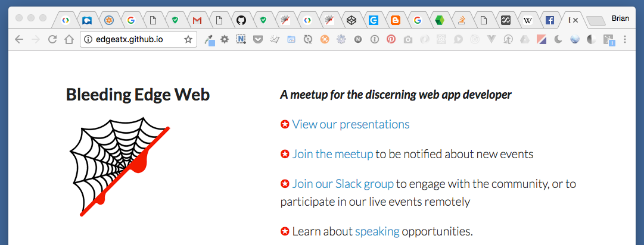Go to the home page icon

tap(69, 39)
